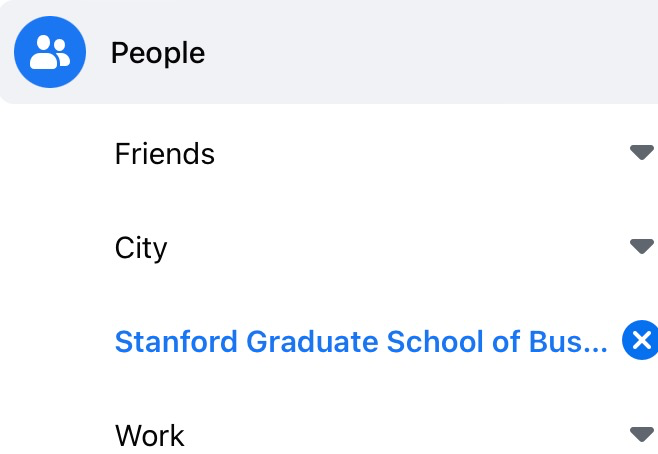Click the Work filter label
Screen dimensions: 658x454
(150, 436)
